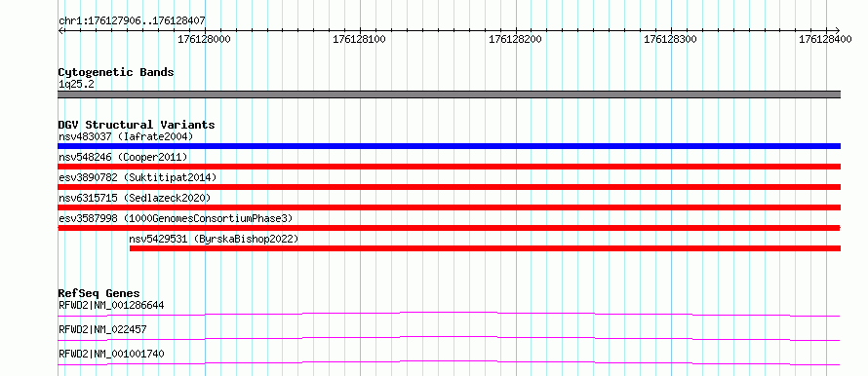Click the red nsv6315715 variant bar

click(450, 207)
